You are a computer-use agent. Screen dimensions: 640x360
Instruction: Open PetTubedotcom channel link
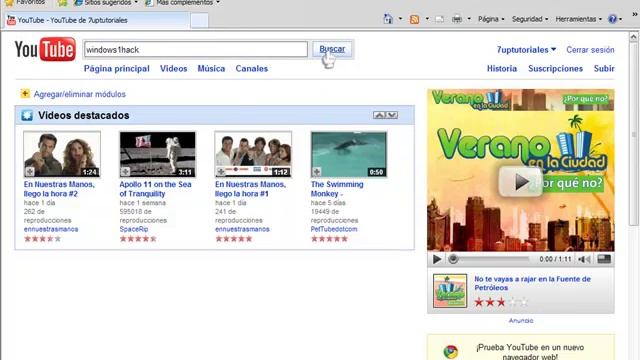[334, 229]
